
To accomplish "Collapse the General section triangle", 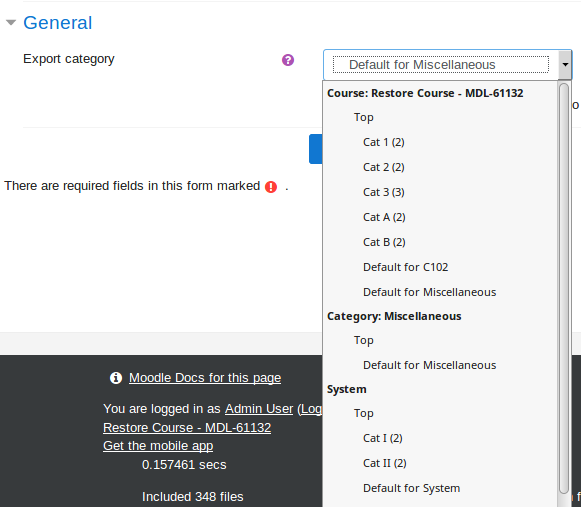I will pos(11,23).
